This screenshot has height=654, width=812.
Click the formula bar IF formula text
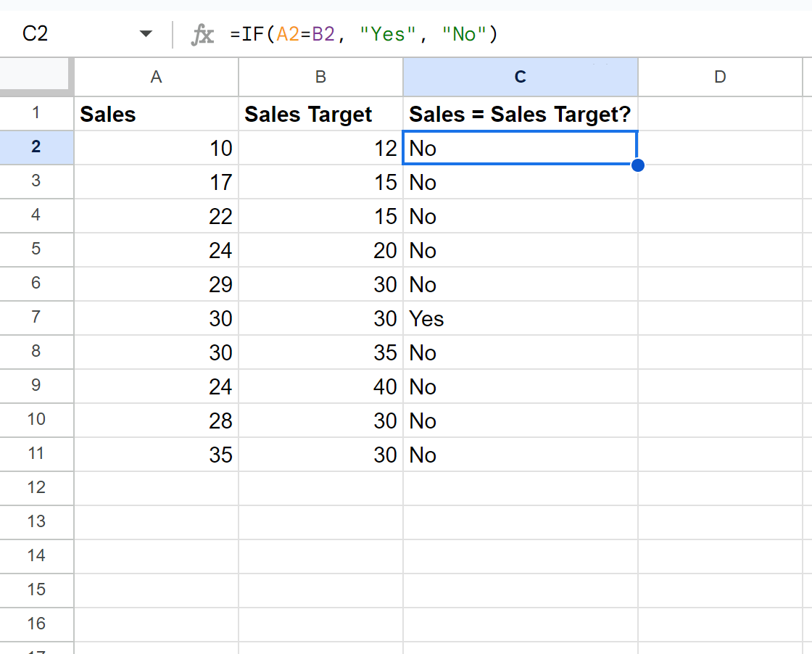click(x=363, y=35)
